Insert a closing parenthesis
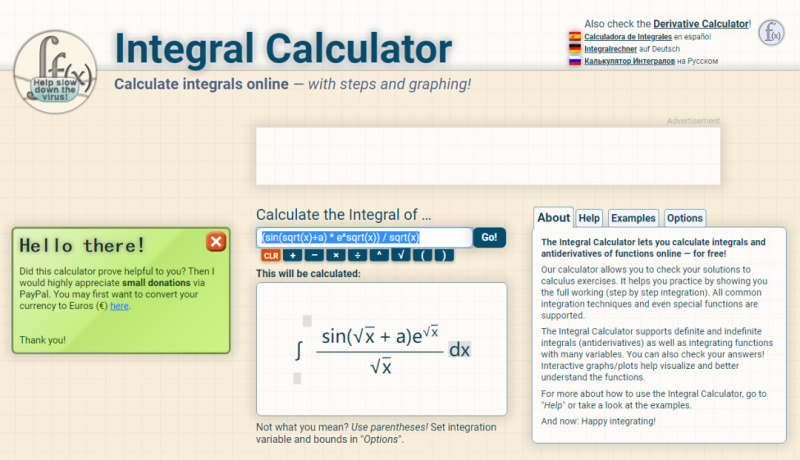 pos(444,255)
